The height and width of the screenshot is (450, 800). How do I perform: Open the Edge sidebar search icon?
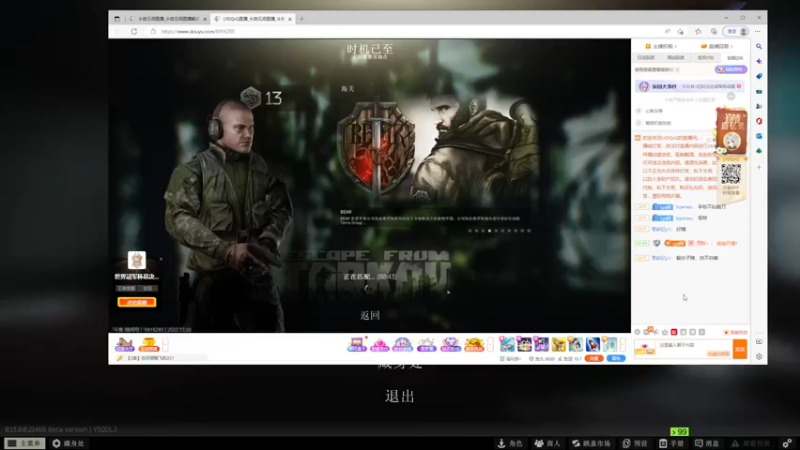coord(759,46)
